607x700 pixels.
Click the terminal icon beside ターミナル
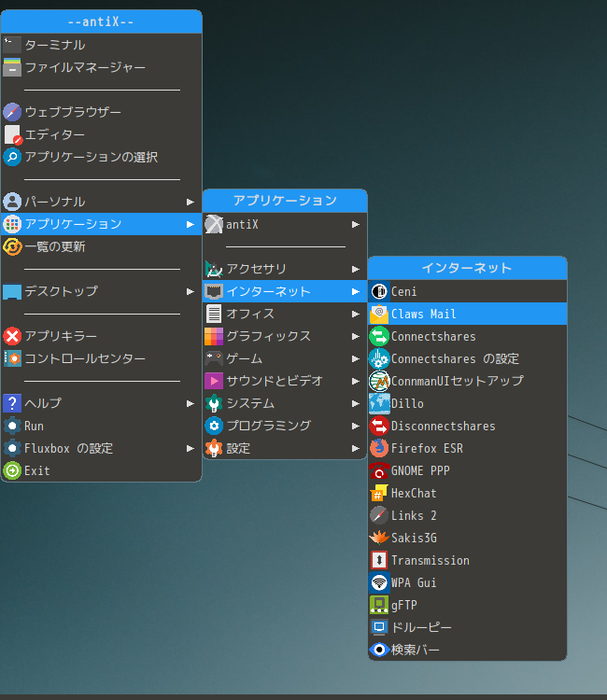12,45
